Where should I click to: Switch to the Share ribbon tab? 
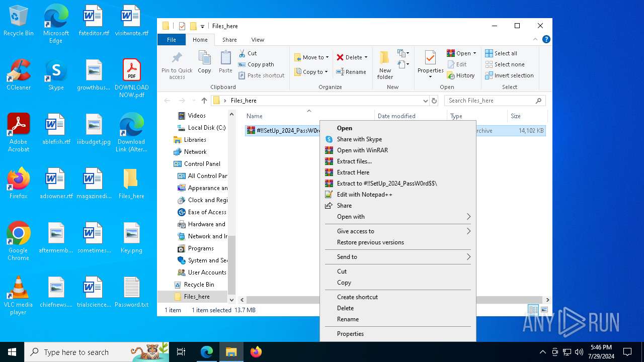[x=229, y=40]
